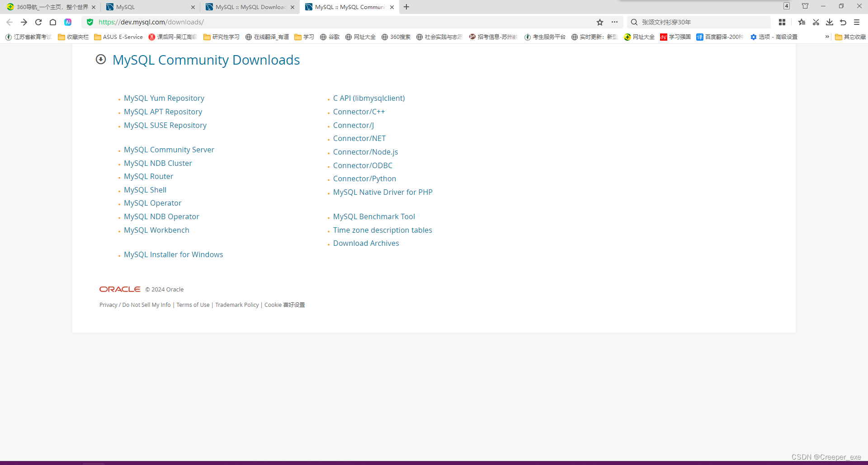Open Connector/J link
868x465 pixels.
(354, 125)
